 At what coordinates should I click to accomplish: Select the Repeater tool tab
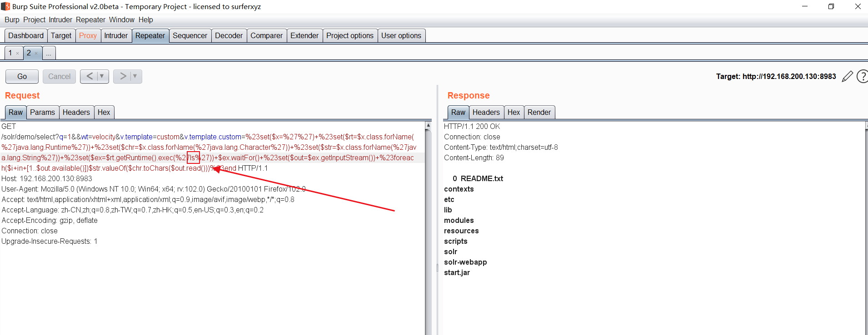coord(150,36)
